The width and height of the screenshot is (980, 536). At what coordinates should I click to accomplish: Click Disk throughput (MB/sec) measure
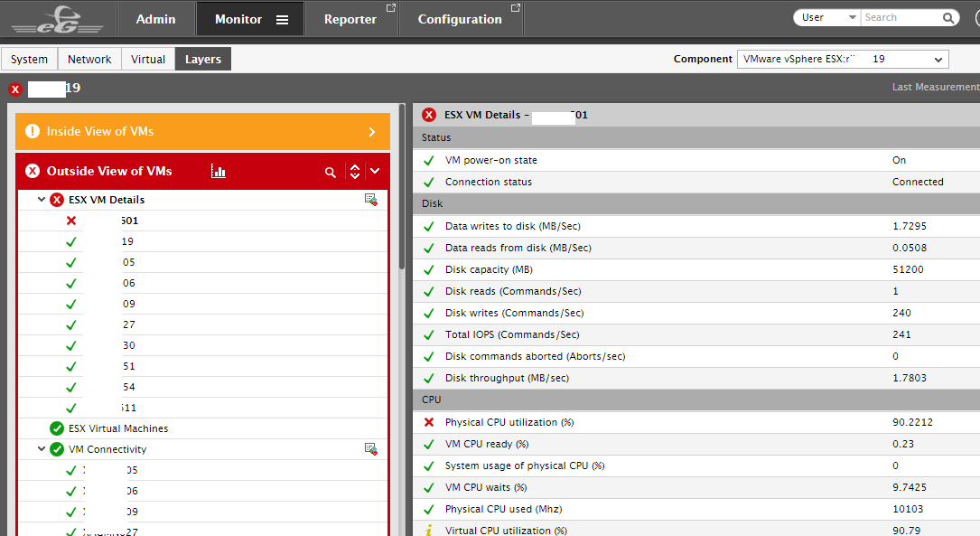coord(507,378)
